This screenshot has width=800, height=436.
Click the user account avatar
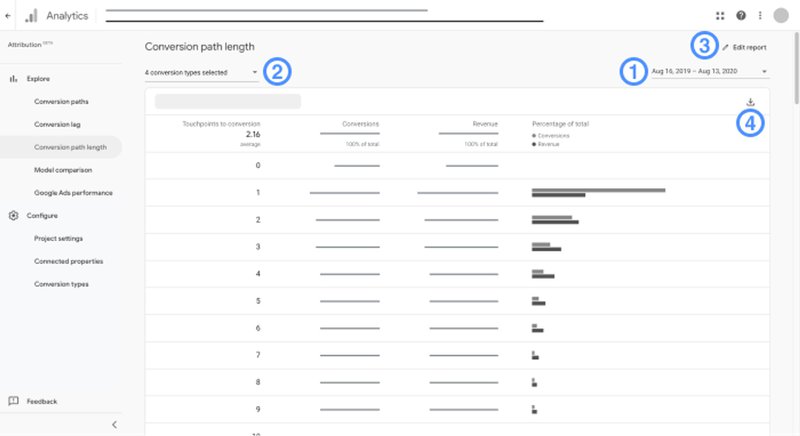tap(781, 16)
